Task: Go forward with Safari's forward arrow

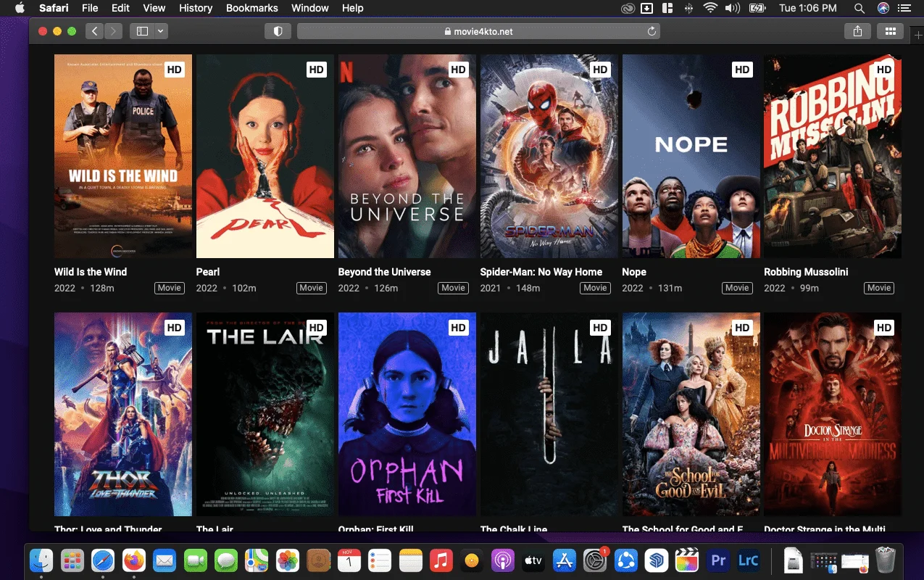Action: pyautogui.click(x=113, y=31)
